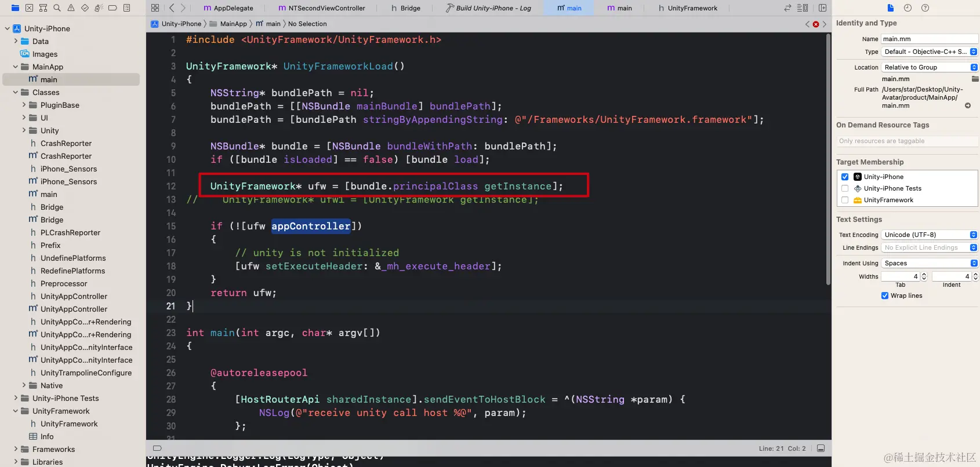Open the Test navigator diamond icon
980x467 pixels.
tap(85, 8)
